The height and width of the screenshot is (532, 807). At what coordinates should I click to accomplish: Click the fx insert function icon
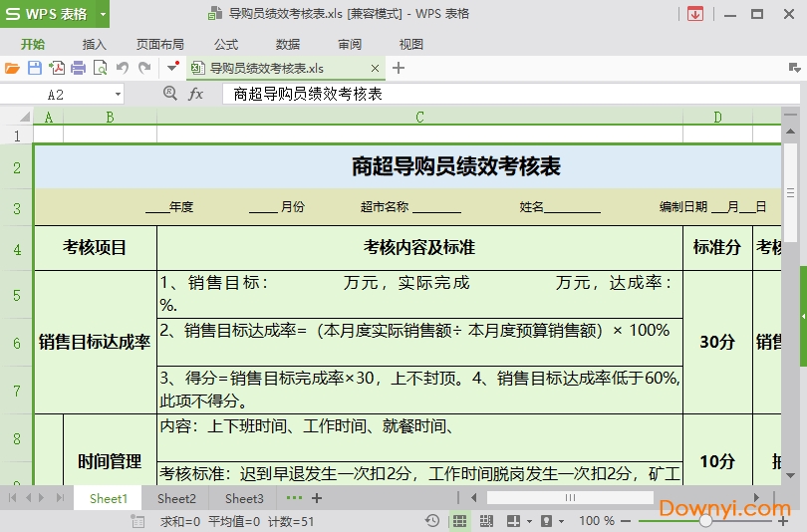click(x=195, y=94)
